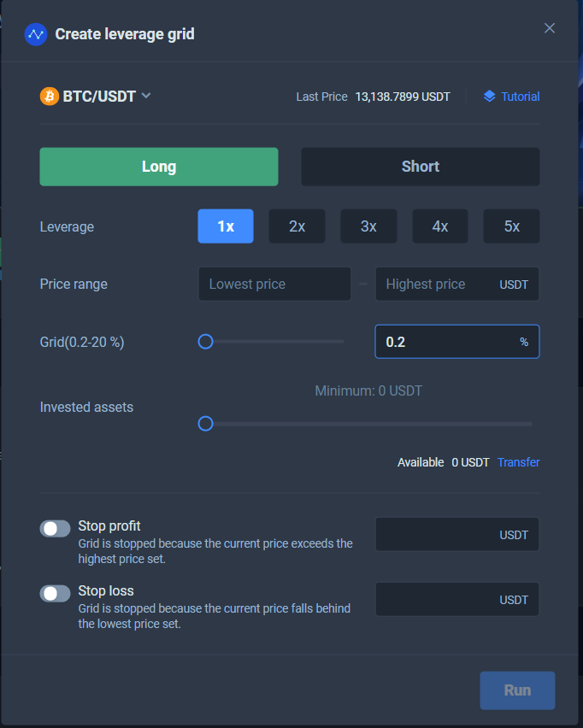Select 1x leverage option
The height and width of the screenshot is (728, 583).
click(226, 226)
